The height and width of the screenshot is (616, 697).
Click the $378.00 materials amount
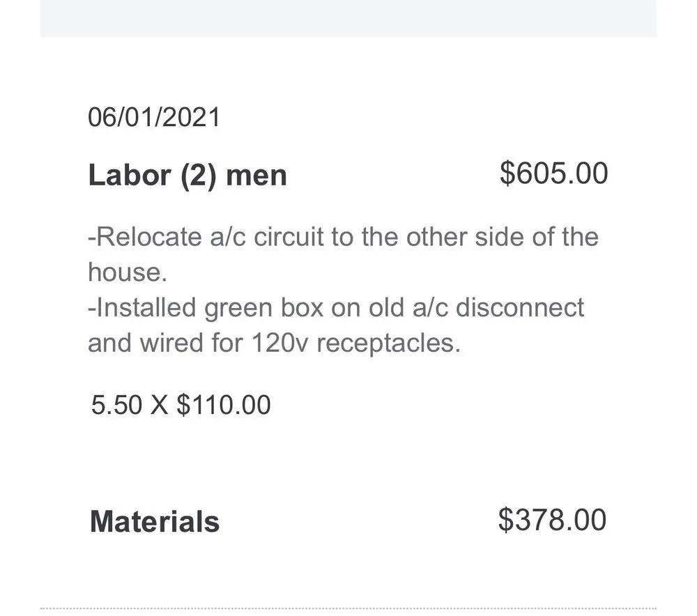[x=552, y=520]
